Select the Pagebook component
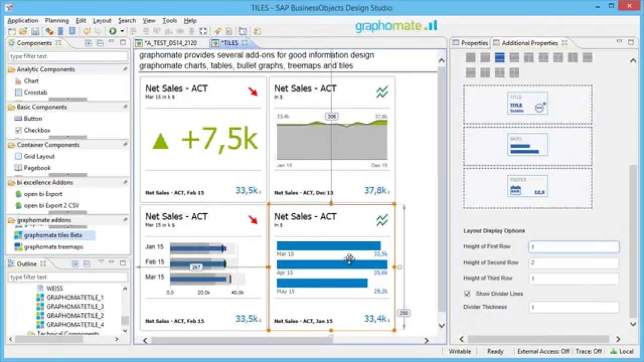This screenshot has width=644, height=362. (33, 168)
